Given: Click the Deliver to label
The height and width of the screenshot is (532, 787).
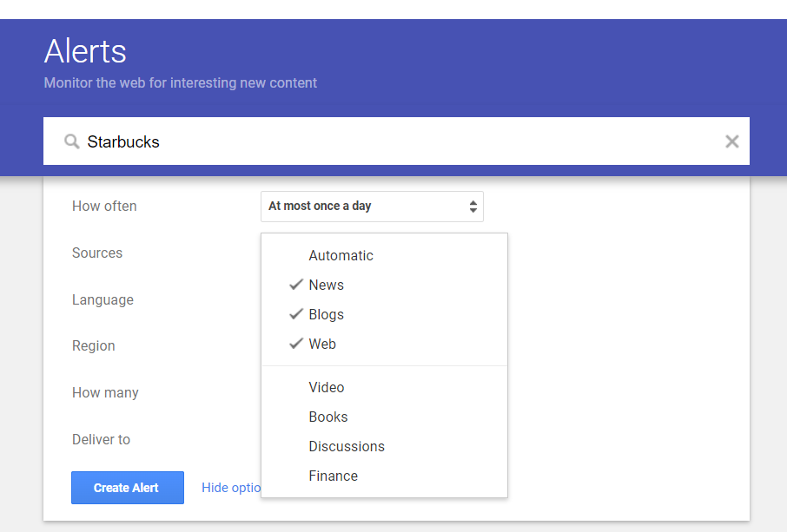Looking at the screenshot, I should [101, 439].
